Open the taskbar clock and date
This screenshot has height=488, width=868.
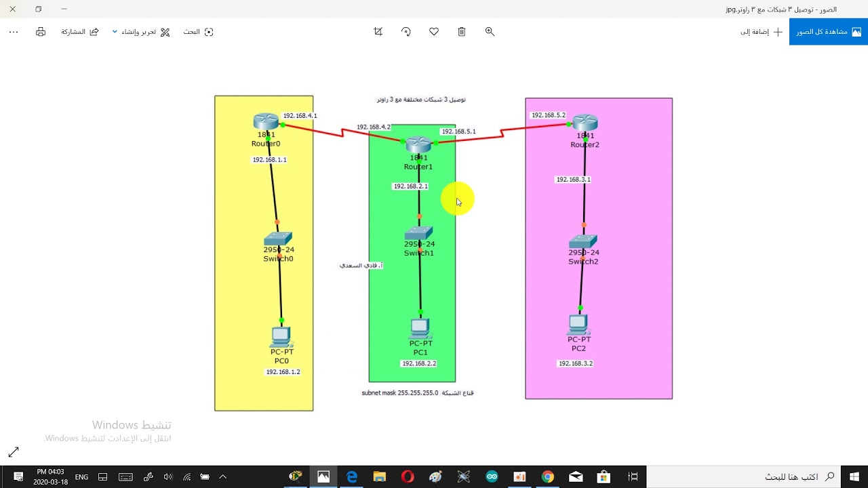[x=51, y=477]
